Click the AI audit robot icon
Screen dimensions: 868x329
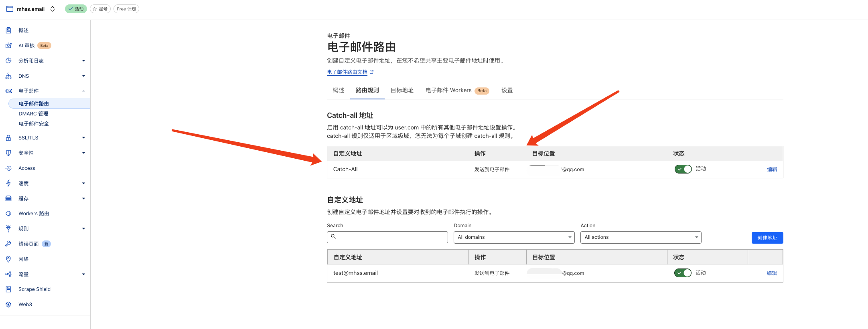pyautogui.click(x=8, y=46)
